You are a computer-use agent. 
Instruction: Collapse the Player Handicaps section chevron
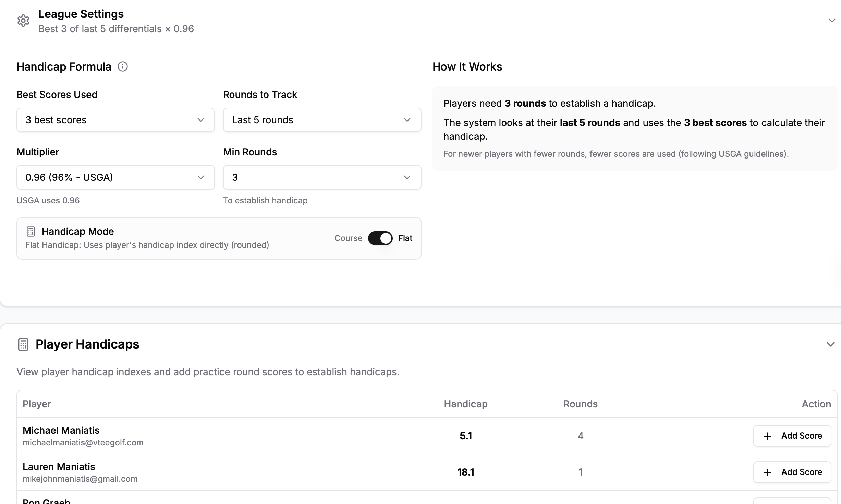830,344
